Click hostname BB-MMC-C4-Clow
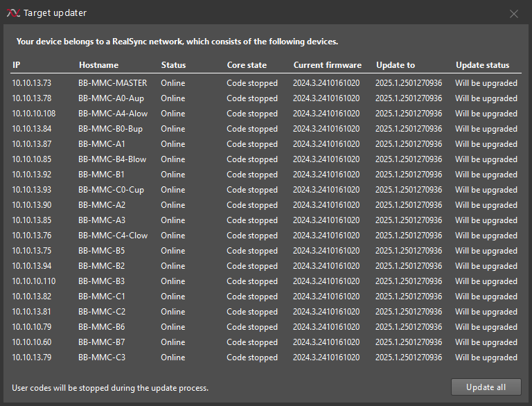The height and width of the screenshot is (406, 532). pos(113,236)
